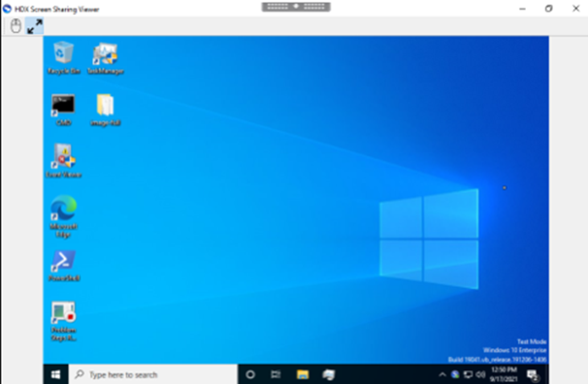The image size is (588, 384).
Task: Open File Explorer from the taskbar
Action: click(302, 375)
